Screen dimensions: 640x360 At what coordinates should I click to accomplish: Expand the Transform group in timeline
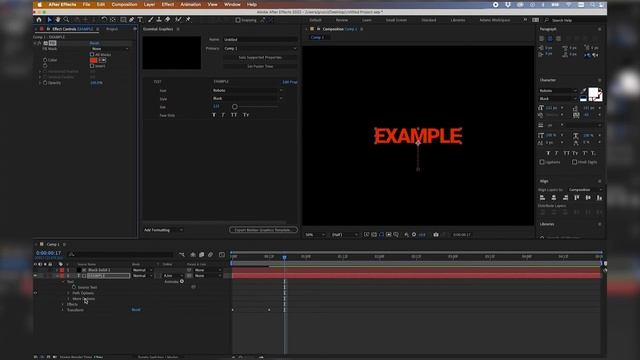coord(63,310)
